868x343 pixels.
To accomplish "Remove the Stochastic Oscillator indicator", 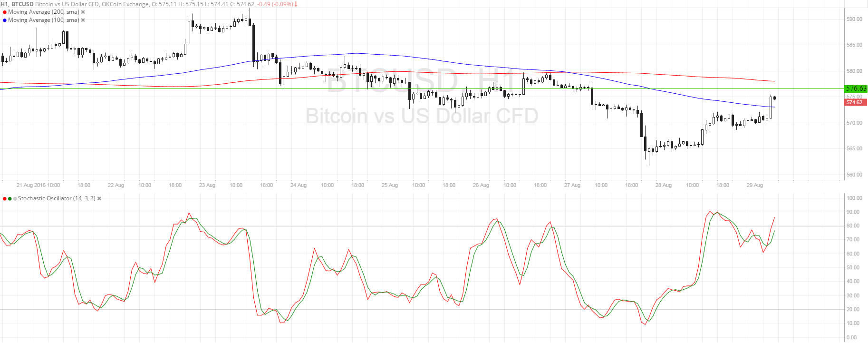I will click(99, 199).
